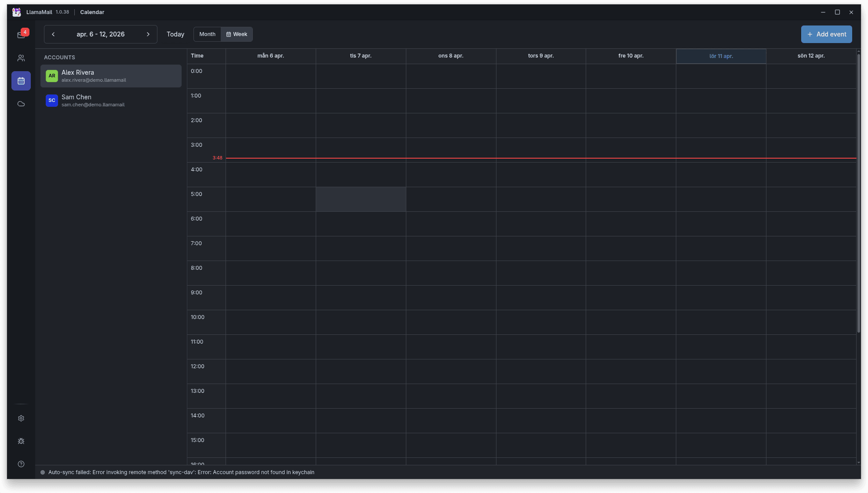Open the Contacts panel
The image size is (868, 493).
click(21, 58)
